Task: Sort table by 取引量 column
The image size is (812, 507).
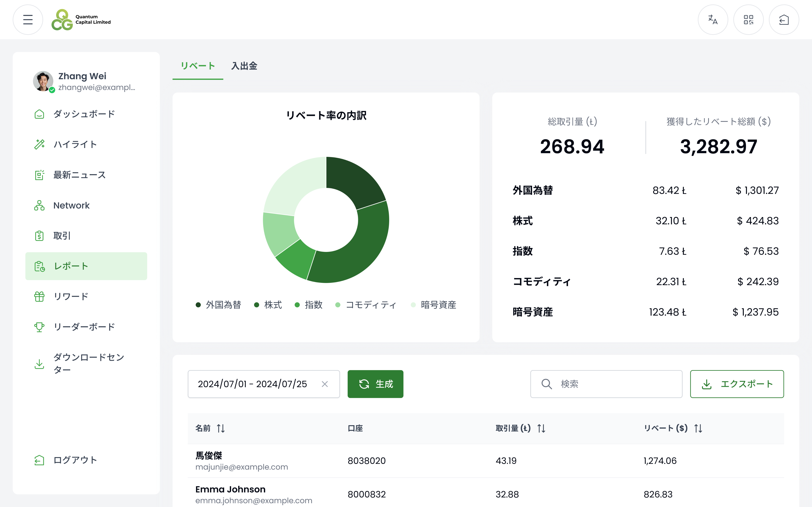Action: [x=541, y=428]
